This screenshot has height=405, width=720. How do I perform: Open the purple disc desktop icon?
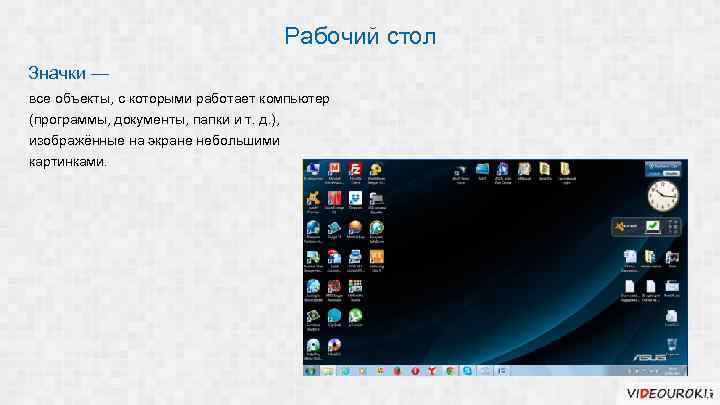334,347
